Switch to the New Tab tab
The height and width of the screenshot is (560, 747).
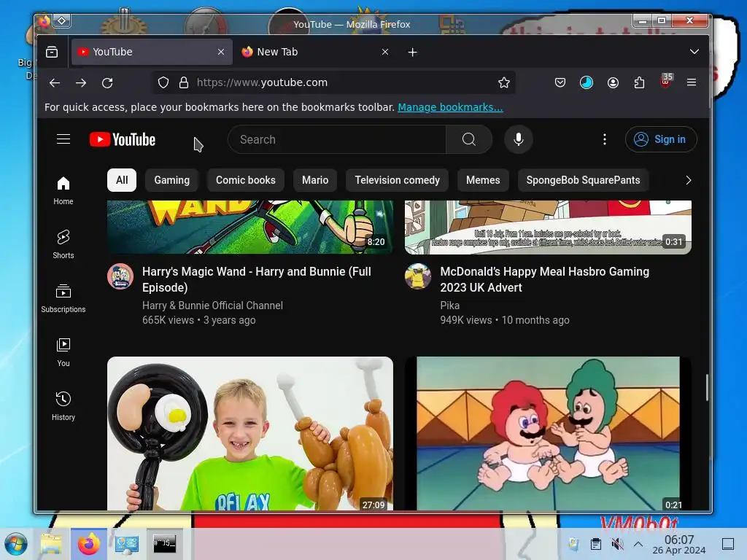pyautogui.click(x=315, y=52)
